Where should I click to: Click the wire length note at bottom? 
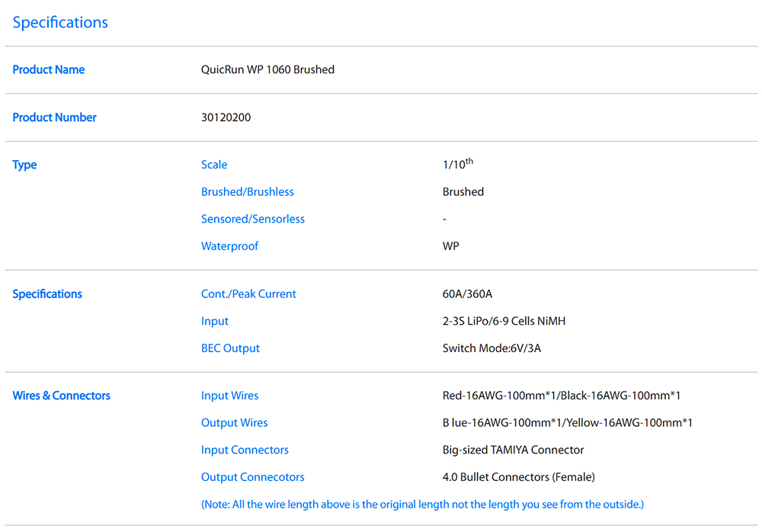tap(422, 505)
